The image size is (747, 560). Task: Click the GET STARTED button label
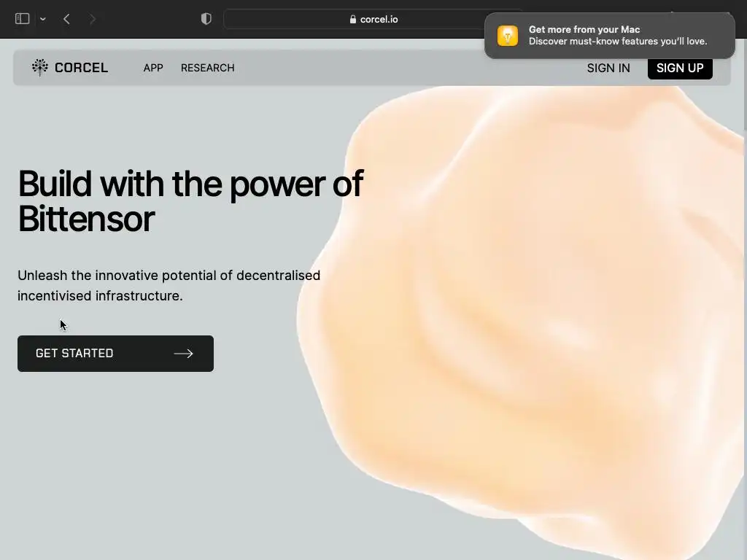[74, 354]
